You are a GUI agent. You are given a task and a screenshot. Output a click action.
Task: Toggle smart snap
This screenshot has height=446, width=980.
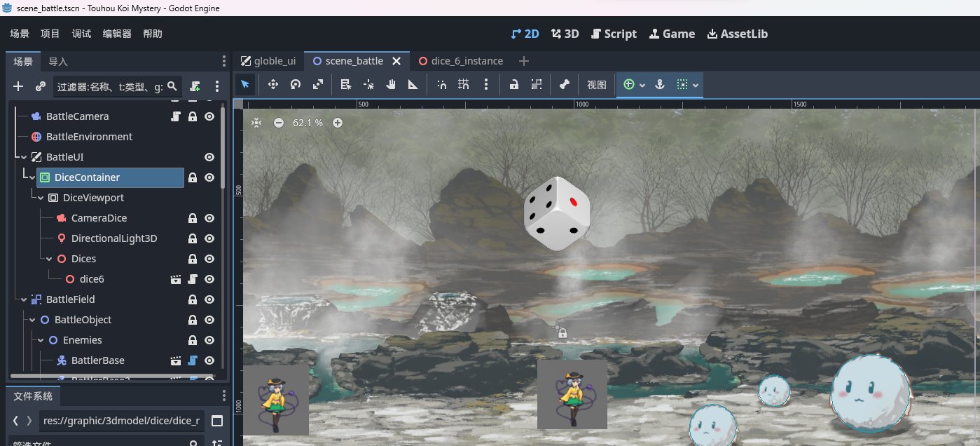pos(441,85)
